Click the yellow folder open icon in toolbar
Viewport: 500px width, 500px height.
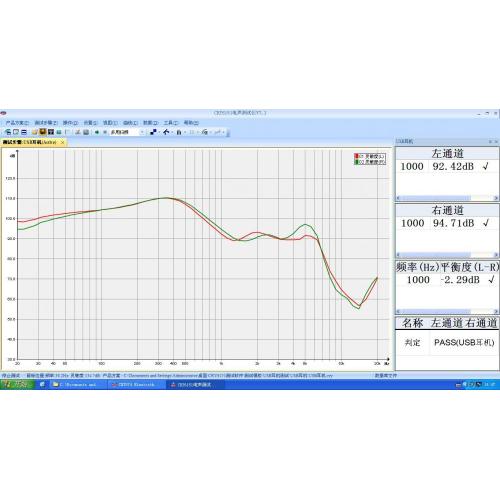(35, 132)
